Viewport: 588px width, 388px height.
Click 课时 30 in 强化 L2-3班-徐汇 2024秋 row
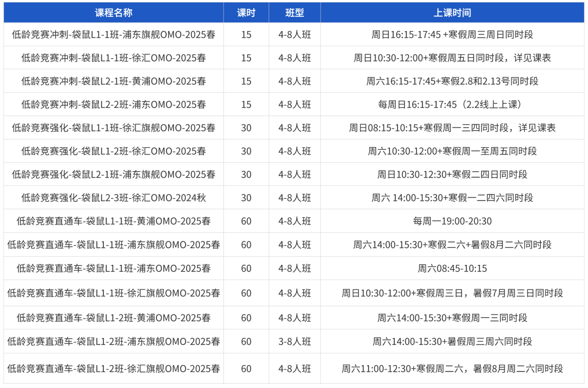pyautogui.click(x=246, y=197)
